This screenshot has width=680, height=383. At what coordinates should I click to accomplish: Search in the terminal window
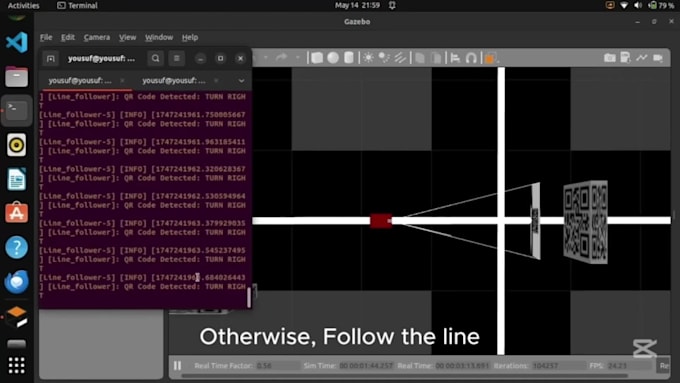pyautogui.click(x=156, y=58)
